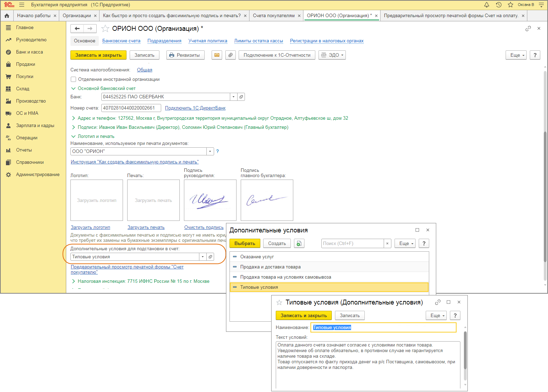Open Подключить 1С:ДиректБанк link

click(x=195, y=108)
